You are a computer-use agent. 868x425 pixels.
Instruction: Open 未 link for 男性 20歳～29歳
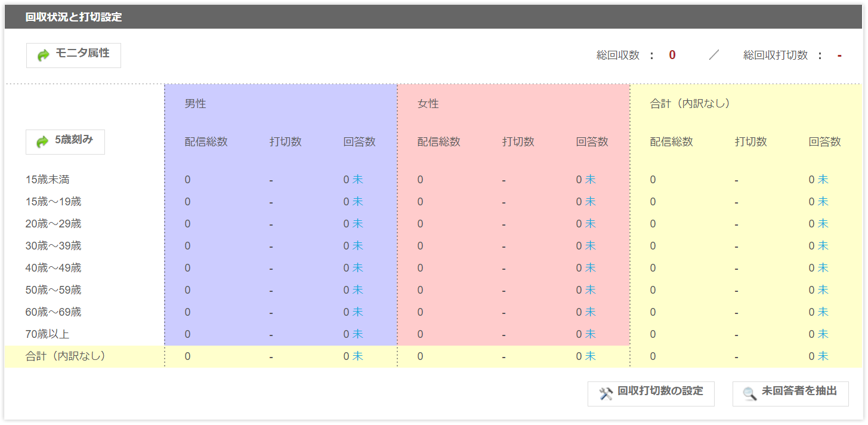tap(357, 224)
